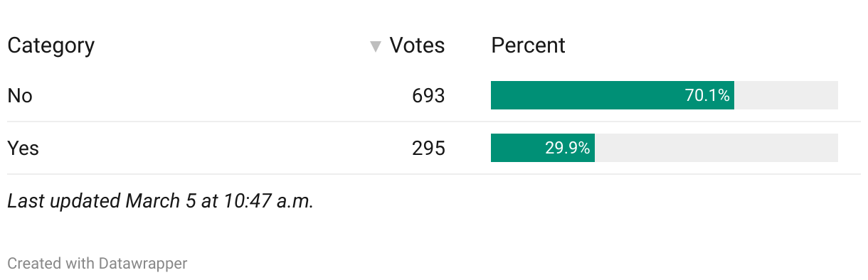This screenshot has height=280, width=868.
Task: Click the Last updated March 5 note
Action: click(x=161, y=201)
